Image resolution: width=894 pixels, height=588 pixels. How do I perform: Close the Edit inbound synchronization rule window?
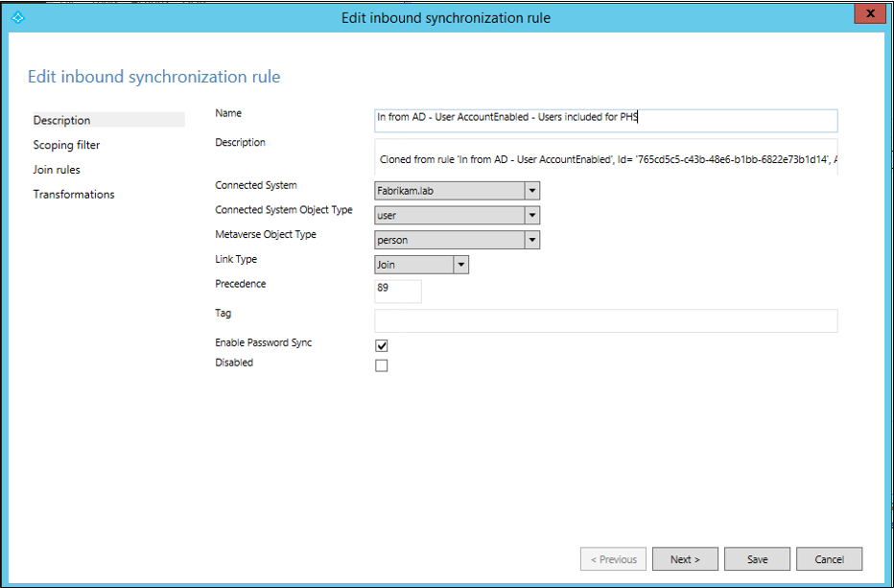868,15
